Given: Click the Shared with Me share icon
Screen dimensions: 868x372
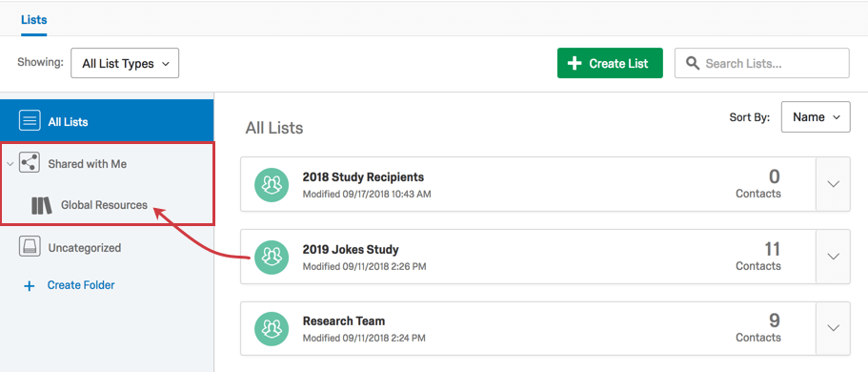Looking at the screenshot, I should pyautogui.click(x=30, y=163).
